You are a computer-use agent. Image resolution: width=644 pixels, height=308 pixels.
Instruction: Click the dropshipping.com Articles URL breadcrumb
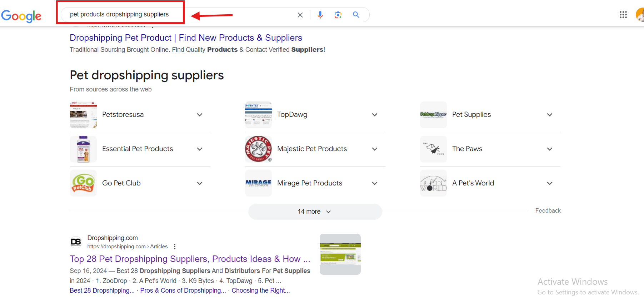pyautogui.click(x=128, y=247)
